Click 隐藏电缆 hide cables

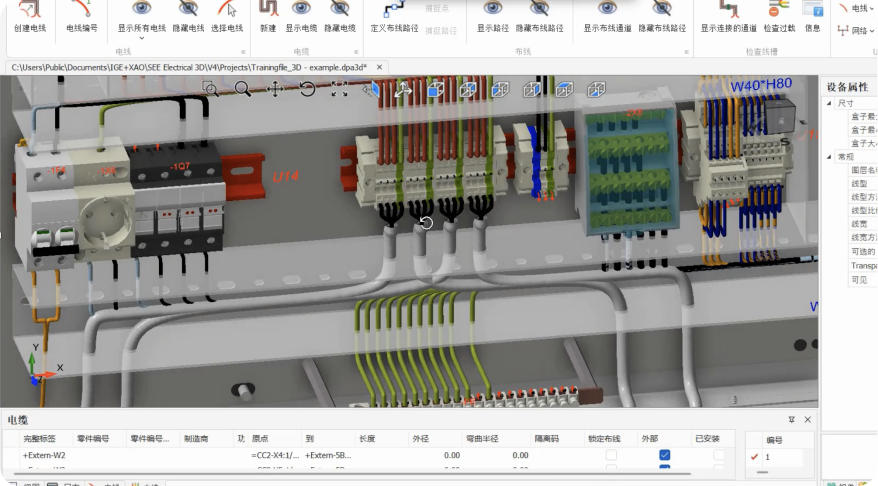tap(340, 17)
